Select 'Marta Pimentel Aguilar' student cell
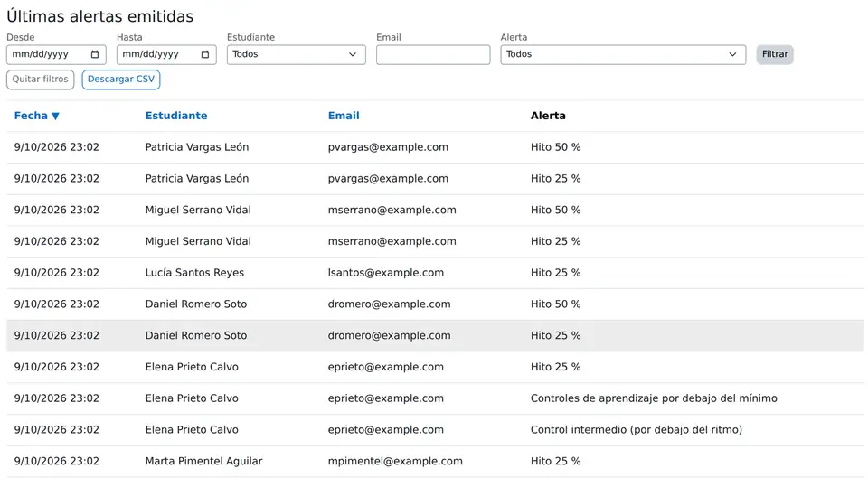 (x=203, y=461)
